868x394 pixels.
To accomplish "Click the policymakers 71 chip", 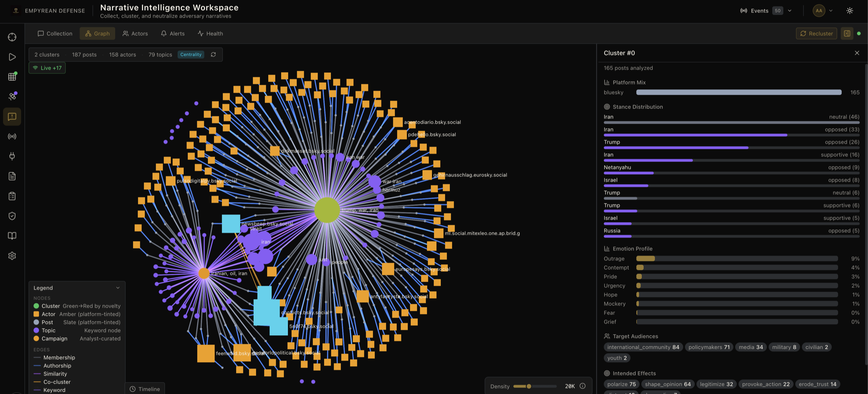I will pos(709,347).
